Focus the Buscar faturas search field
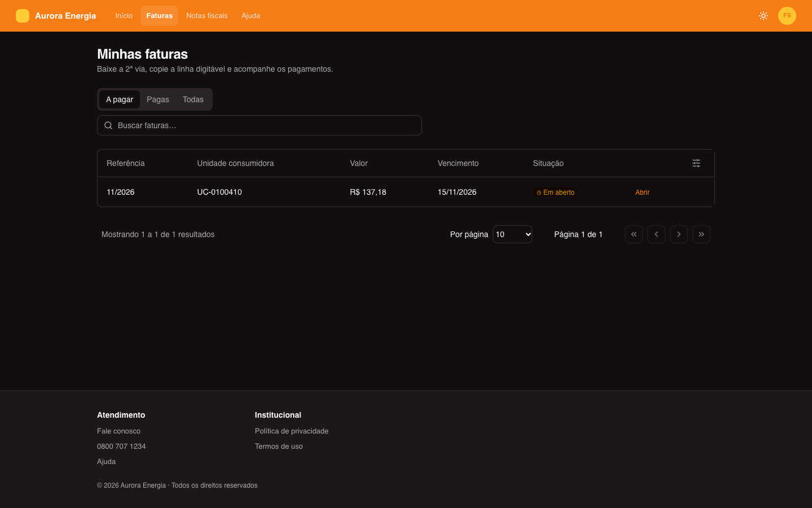The image size is (812, 508). pyautogui.click(x=259, y=125)
